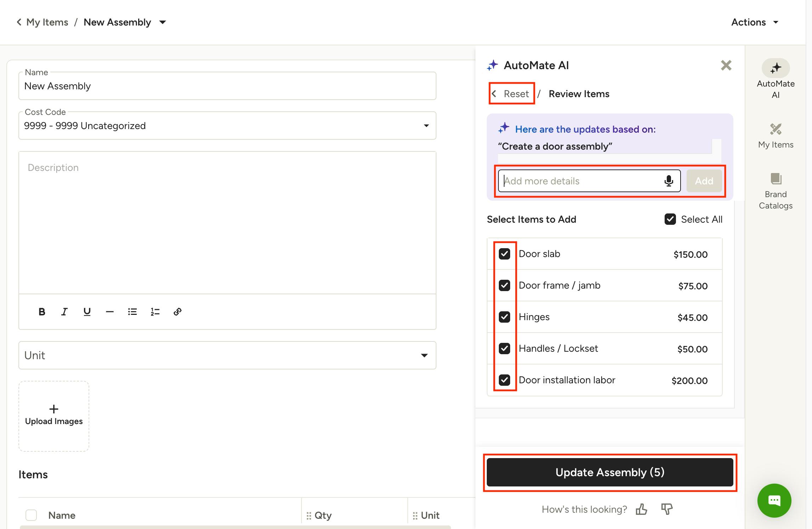Toggle italic text formatting
The height and width of the screenshot is (529, 812).
(64, 312)
